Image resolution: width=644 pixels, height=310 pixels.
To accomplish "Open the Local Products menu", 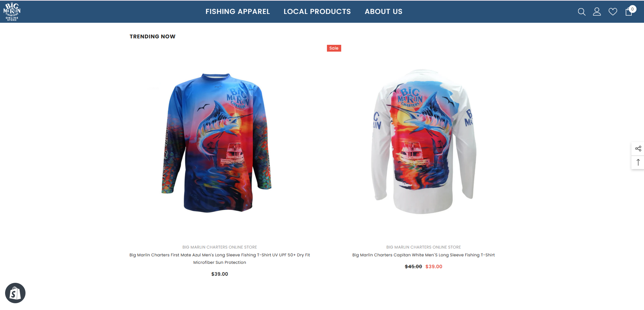I will (317, 12).
